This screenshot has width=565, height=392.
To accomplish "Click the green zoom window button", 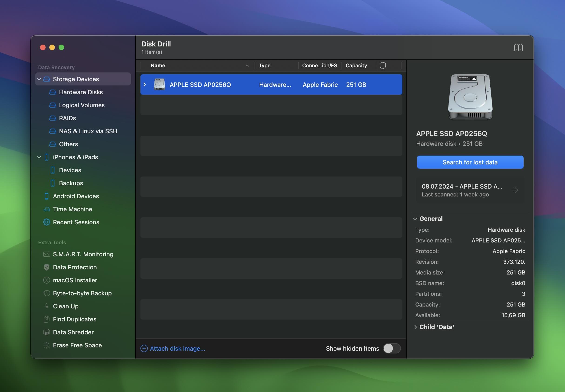I will tap(61, 47).
